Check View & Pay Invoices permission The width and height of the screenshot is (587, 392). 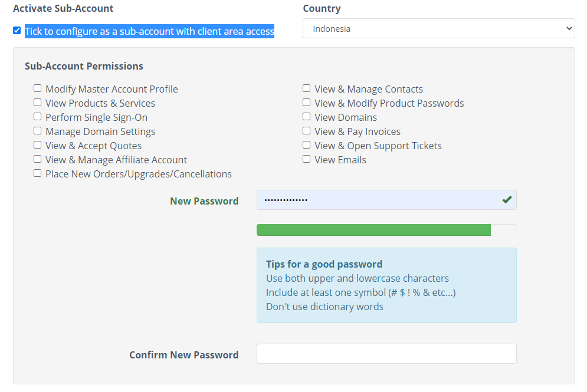tap(307, 131)
